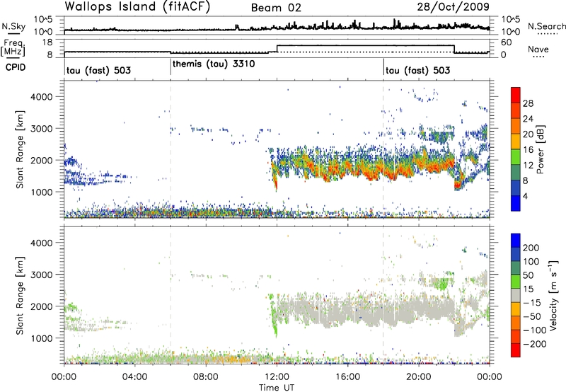The image size is (566, 392).
Task: Click the '4000' tick on the power panel
Action: pyautogui.click(x=42, y=97)
